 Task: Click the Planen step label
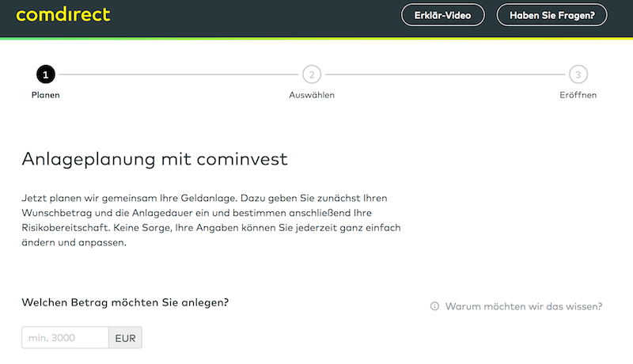[46, 95]
